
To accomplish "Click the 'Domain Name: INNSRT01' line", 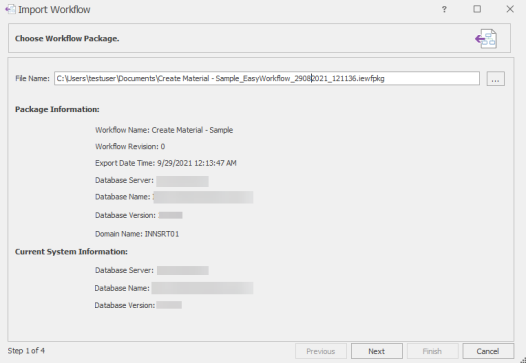I will [137, 234].
